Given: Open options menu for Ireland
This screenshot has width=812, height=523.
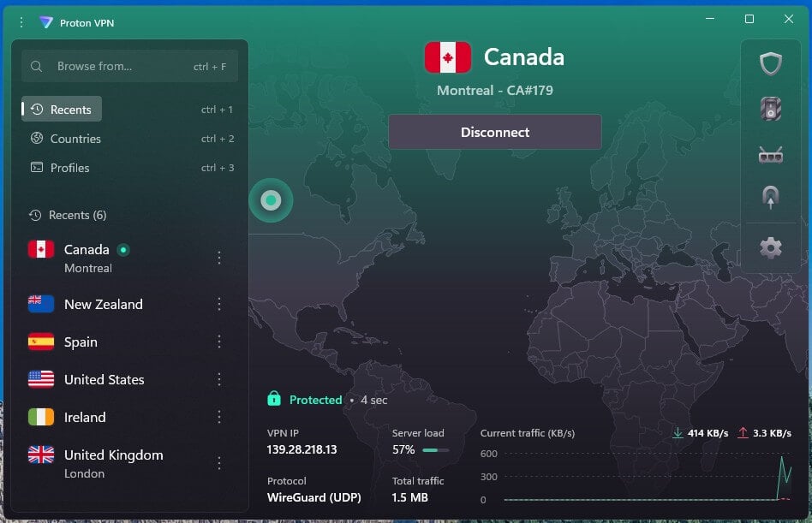Looking at the screenshot, I should (219, 417).
